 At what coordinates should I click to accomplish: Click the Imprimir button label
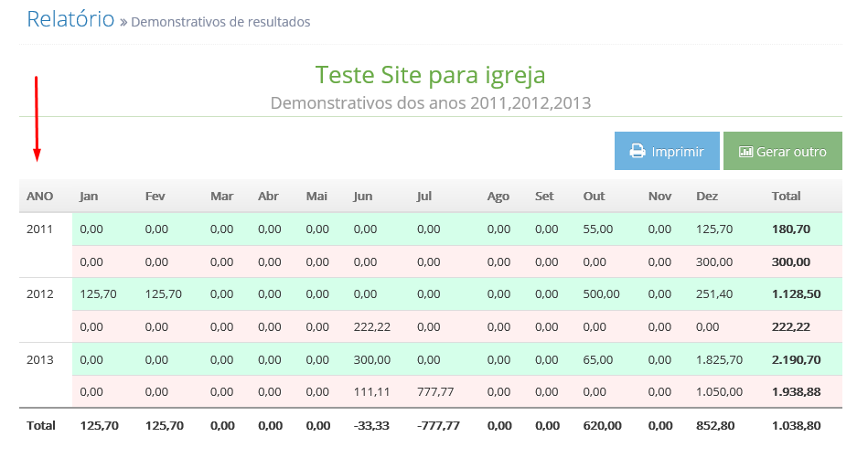(678, 152)
